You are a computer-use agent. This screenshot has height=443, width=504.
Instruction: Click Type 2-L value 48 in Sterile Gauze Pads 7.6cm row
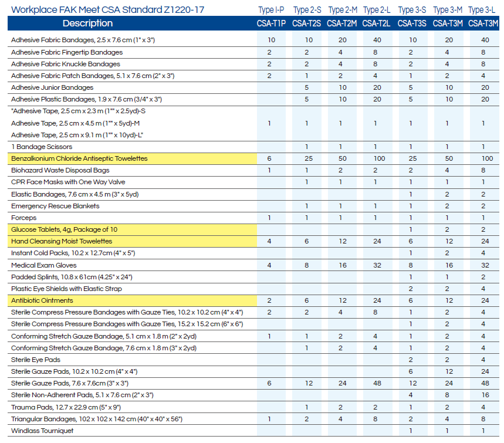377,383
